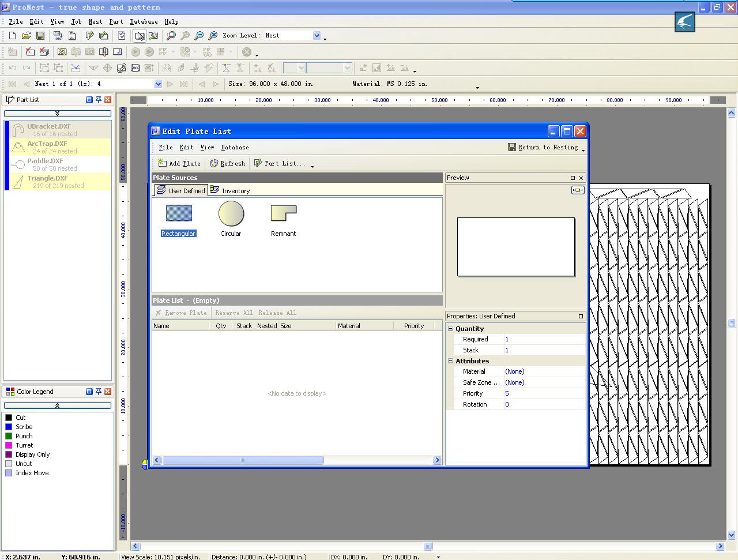Click the Output NC code icon
Viewport: 738px width, 560px height.
(x=58, y=36)
